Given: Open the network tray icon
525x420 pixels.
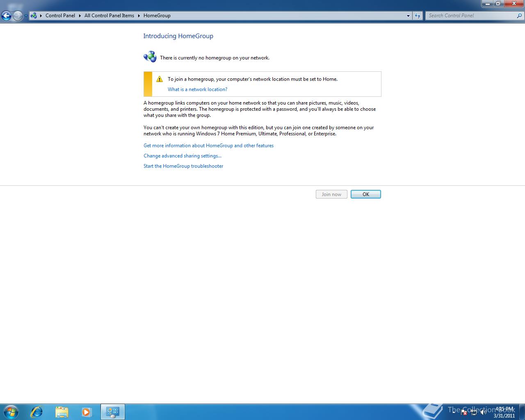Looking at the screenshot, I should pos(474,413).
